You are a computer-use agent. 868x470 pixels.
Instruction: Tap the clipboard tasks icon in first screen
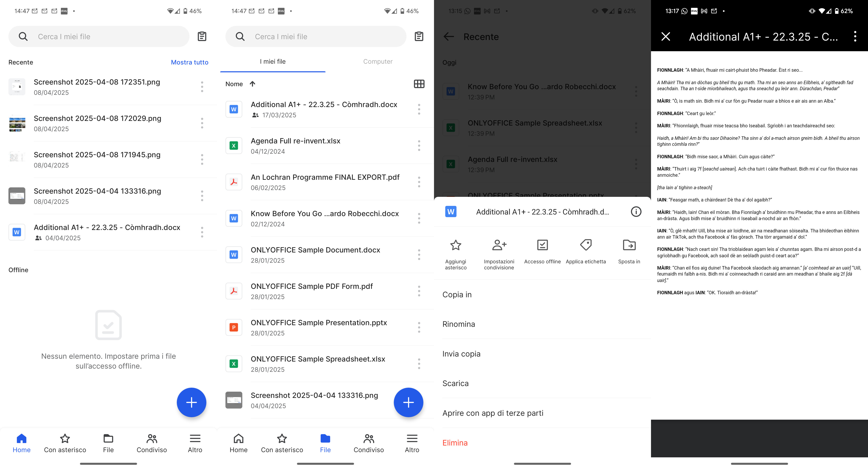coord(202,36)
